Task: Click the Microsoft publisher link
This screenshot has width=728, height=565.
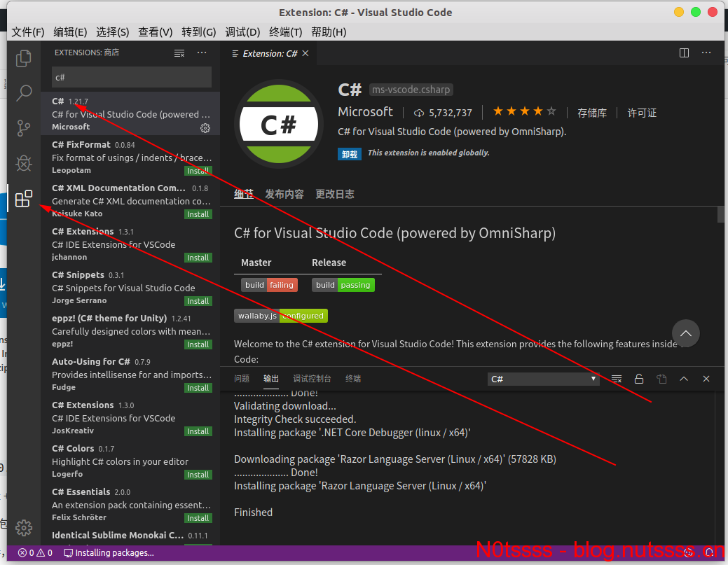Action: click(x=365, y=112)
